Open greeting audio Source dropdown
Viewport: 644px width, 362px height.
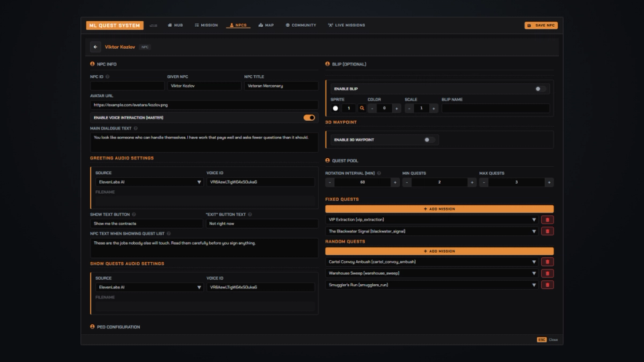click(149, 182)
